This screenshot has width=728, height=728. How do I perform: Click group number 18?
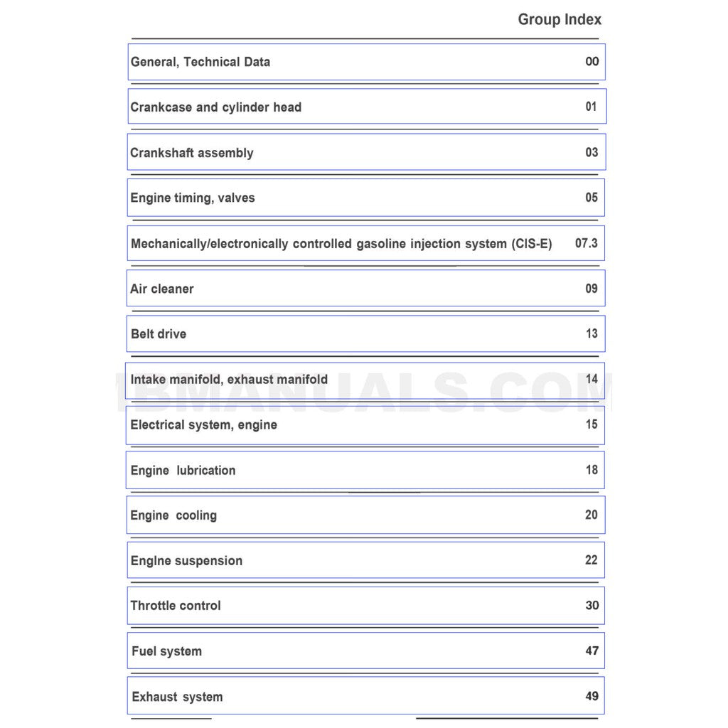(x=591, y=470)
